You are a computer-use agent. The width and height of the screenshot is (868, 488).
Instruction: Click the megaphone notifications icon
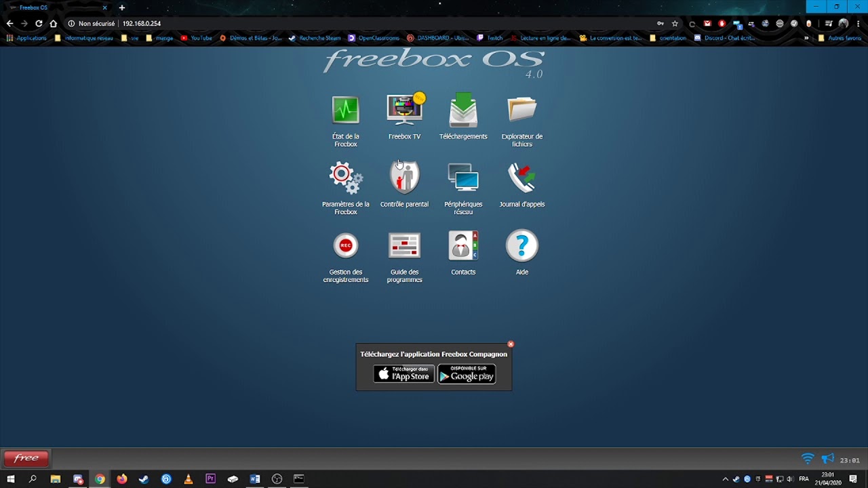pos(828,459)
